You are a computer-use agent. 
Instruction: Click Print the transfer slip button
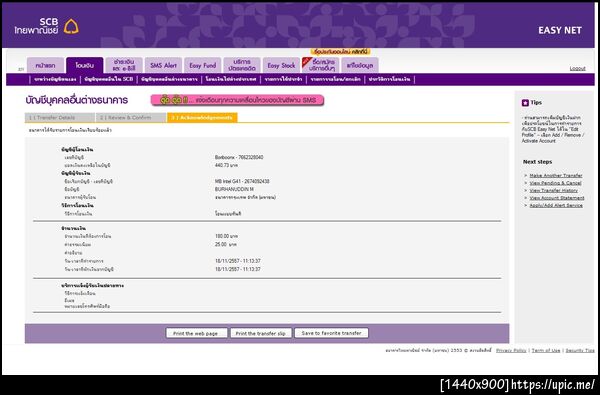(x=261, y=333)
